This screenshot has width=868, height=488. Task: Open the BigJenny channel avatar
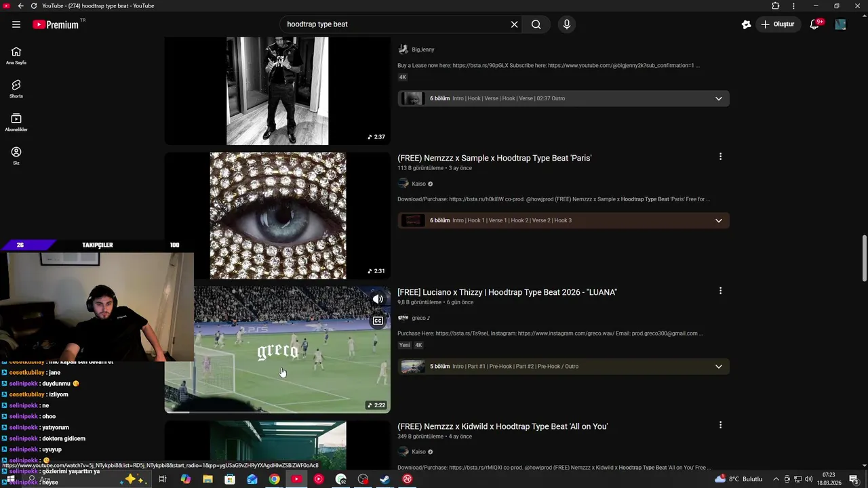[x=403, y=49]
